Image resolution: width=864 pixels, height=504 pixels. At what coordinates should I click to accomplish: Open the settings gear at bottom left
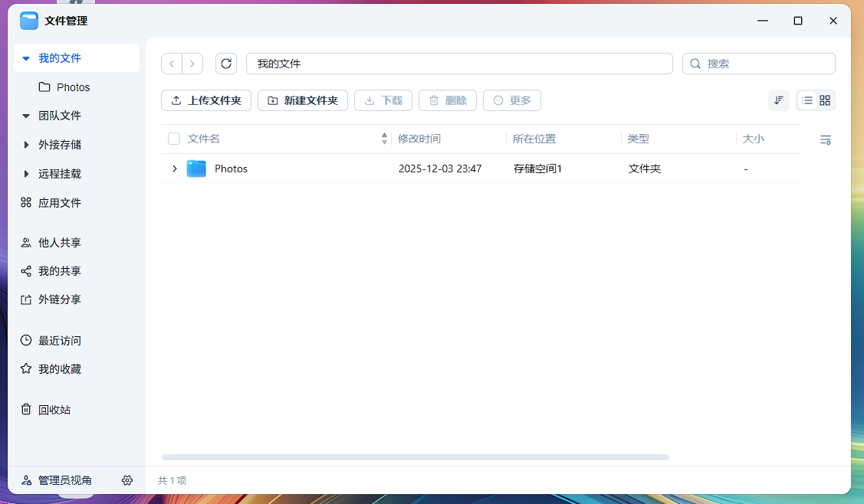pyautogui.click(x=127, y=480)
